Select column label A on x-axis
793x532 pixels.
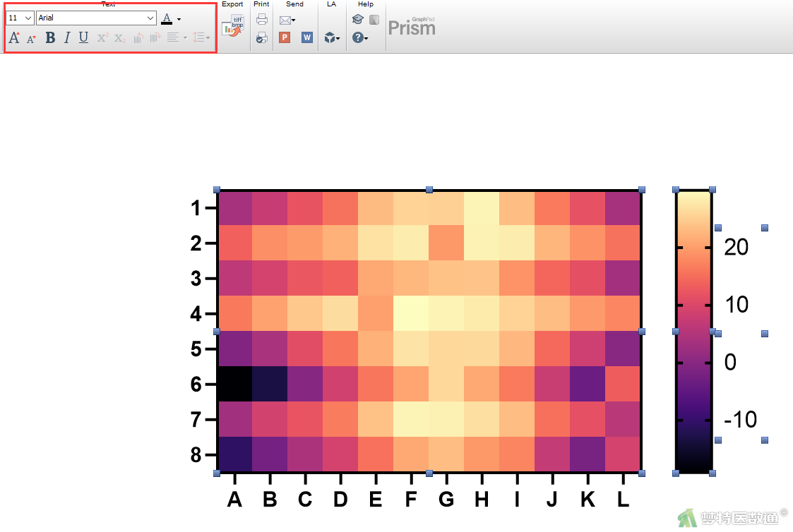click(234, 499)
